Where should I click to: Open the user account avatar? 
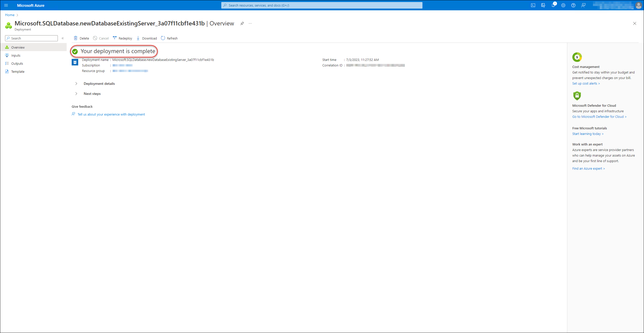coord(638,5)
